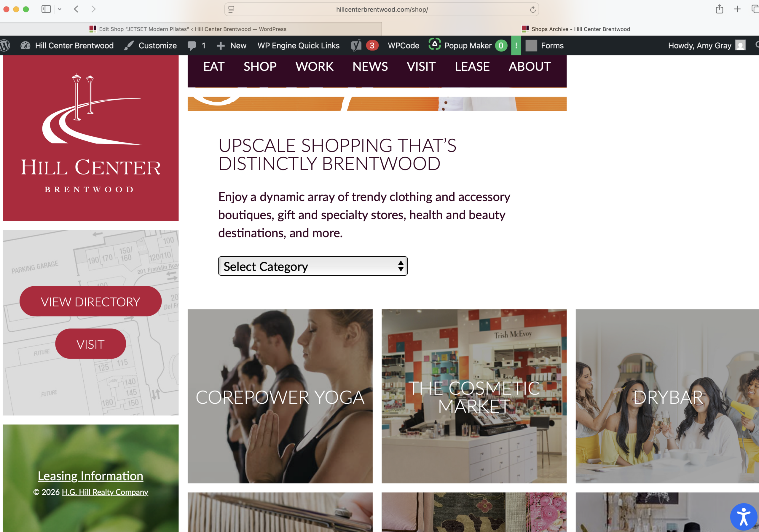Viewport: 759px width, 532px height.
Task: Open the ABOUT navigation item
Action: (x=530, y=66)
